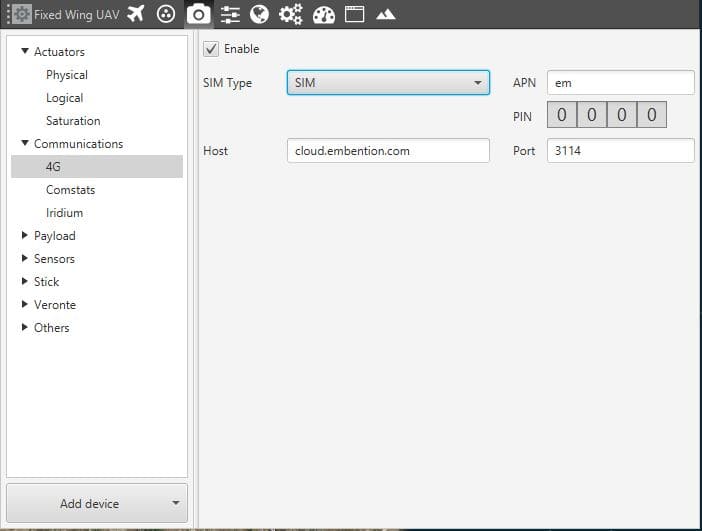
Task: Open the mountains Terrain toolbar icon
Action: point(385,15)
